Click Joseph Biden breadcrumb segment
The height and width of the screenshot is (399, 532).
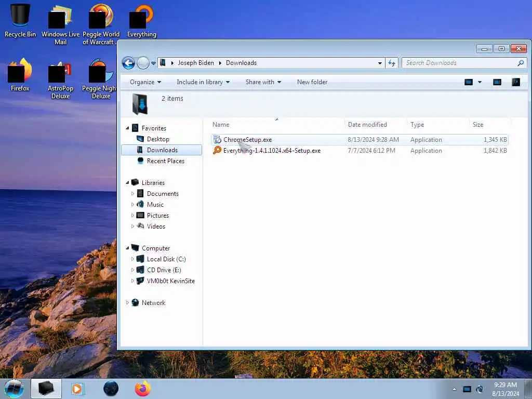pyautogui.click(x=196, y=63)
